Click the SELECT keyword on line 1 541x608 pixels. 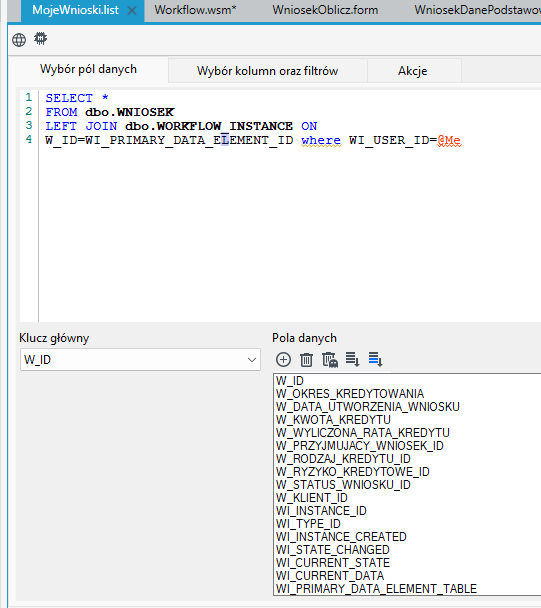69,98
